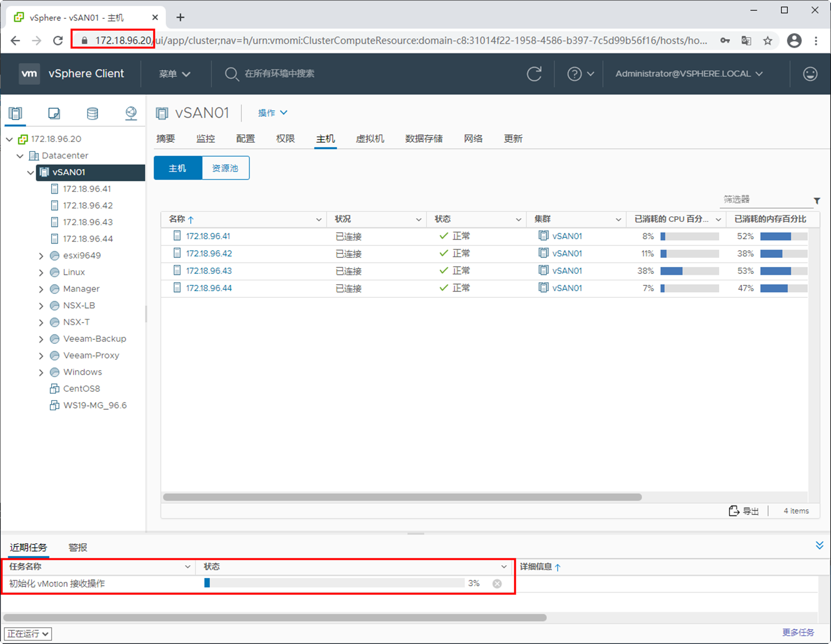The height and width of the screenshot is (644, 831).
Task: Open the 正在运行 task filter dropdown
Action: (x=28, y=634)
